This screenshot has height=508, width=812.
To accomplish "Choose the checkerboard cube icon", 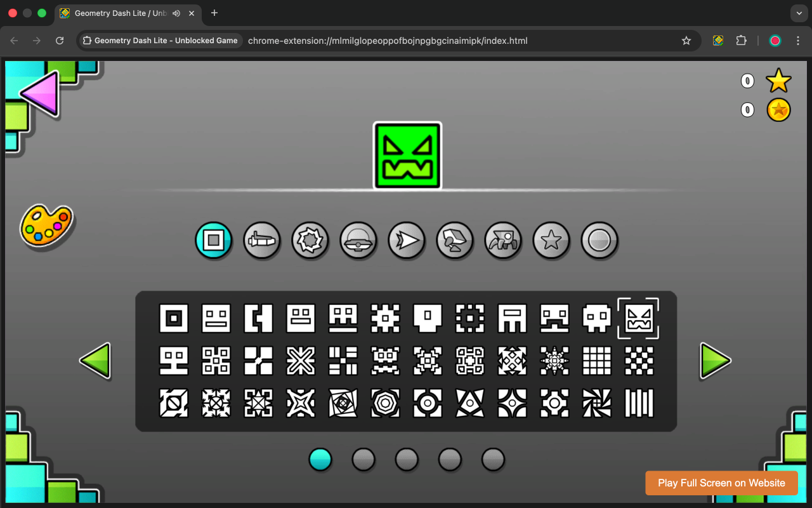I will (639, 361).
